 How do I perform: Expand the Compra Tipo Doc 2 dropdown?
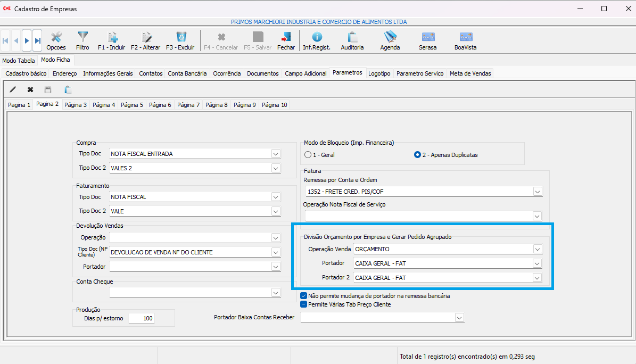tap(275, 168)
